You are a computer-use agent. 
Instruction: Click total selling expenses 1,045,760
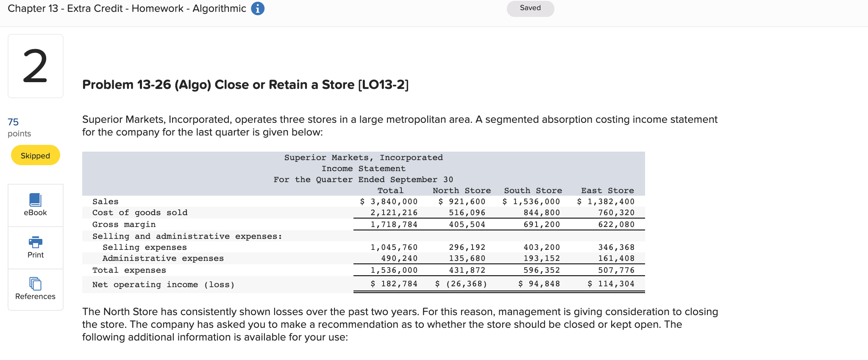point(394,247)
